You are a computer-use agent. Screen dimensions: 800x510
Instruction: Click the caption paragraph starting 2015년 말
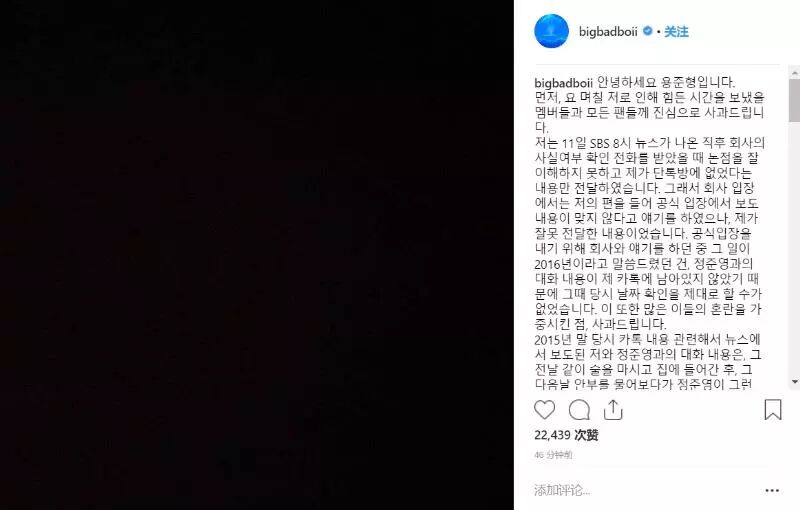click(x=647, y=361)
